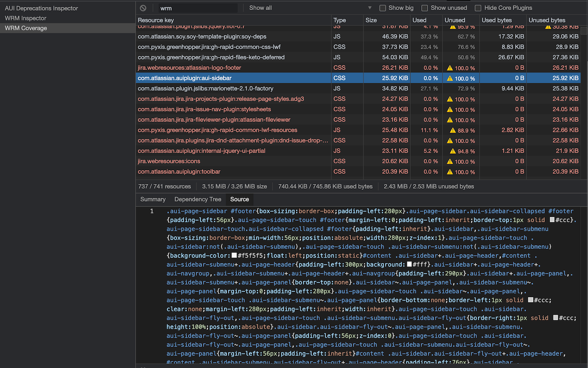Screen dimensions: 588x368
Task: Click the #ccc color swatch after border-top
Action: coord(552,220)
